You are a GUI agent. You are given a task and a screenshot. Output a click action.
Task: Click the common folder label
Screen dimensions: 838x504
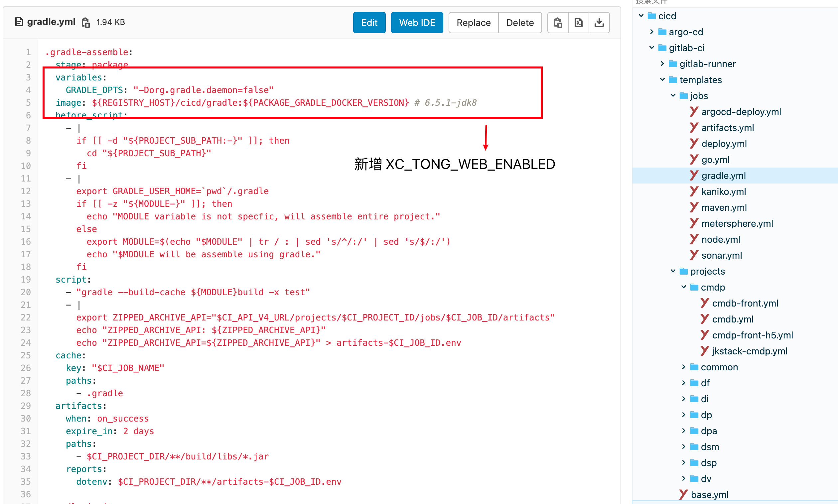coord(719,367)
